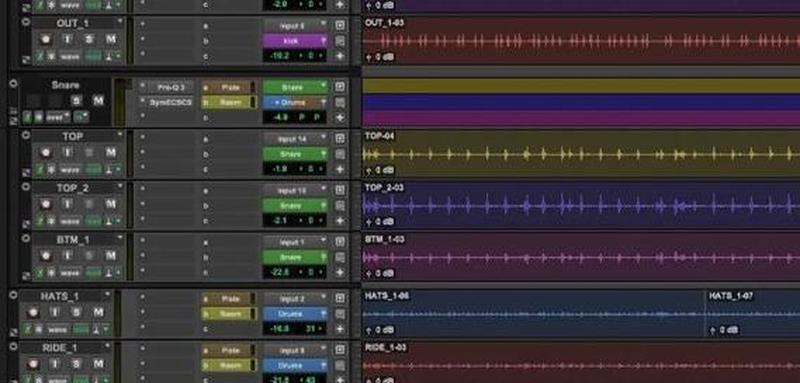Enable input monitoring on OUT_1 track
Viewport: 800px width, 383px height.
click(67, 39)
